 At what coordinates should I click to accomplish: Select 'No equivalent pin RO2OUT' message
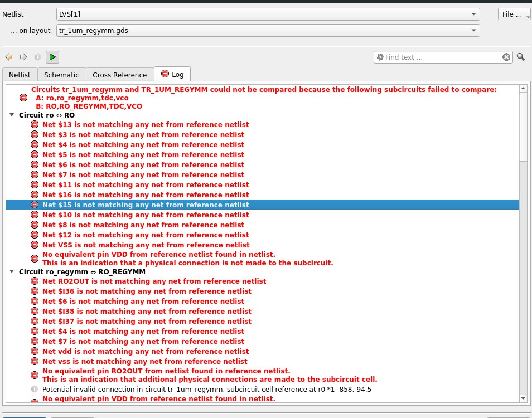[210, 375]
